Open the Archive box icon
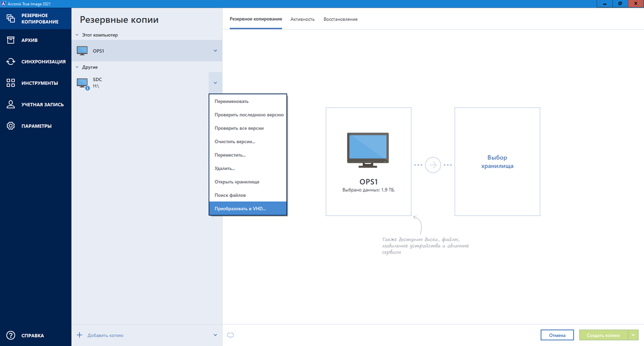The width and height of the screenshot is (644, 346). pos(10,40)
